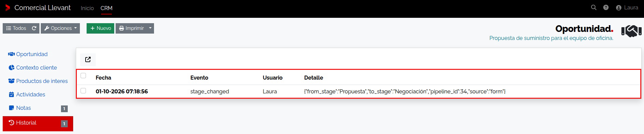644x134 pixels.
Task: Click the red Comercial Llevant logo arrow
Action: point(8,8)
